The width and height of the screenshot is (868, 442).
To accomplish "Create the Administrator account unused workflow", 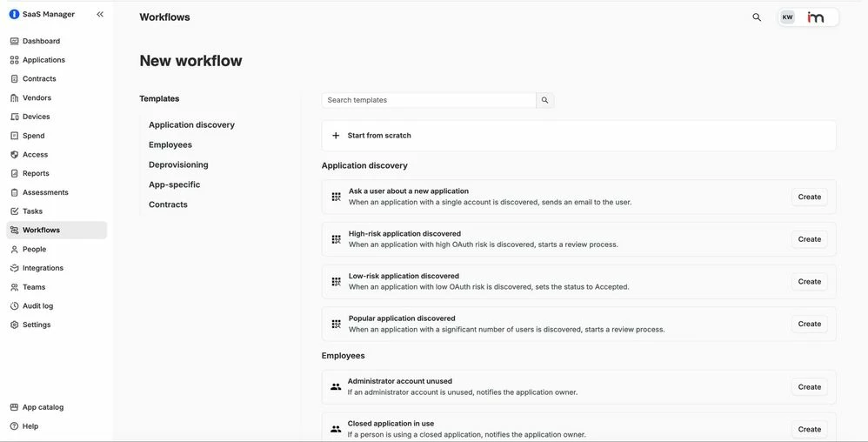I will (810, 386).
